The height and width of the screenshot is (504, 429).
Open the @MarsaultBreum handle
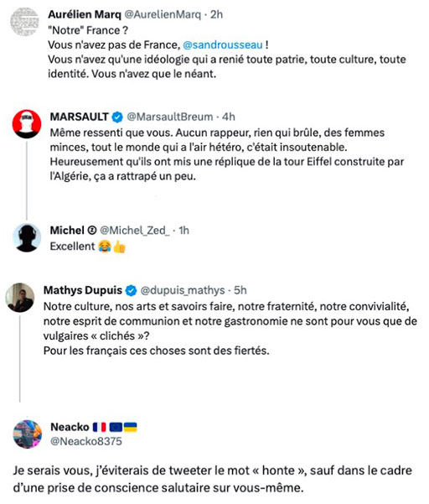(170, 117)
